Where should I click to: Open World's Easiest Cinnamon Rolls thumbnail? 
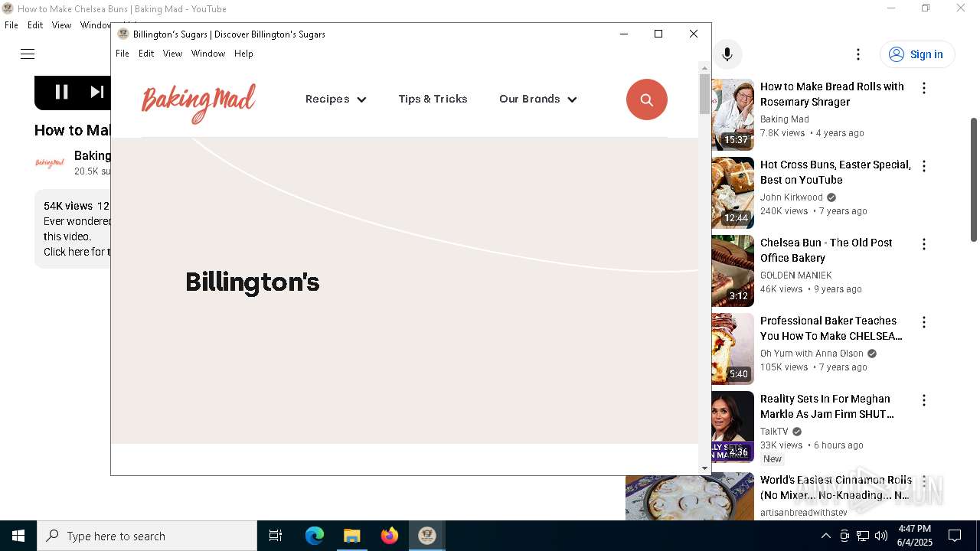[x=690, y=497]
